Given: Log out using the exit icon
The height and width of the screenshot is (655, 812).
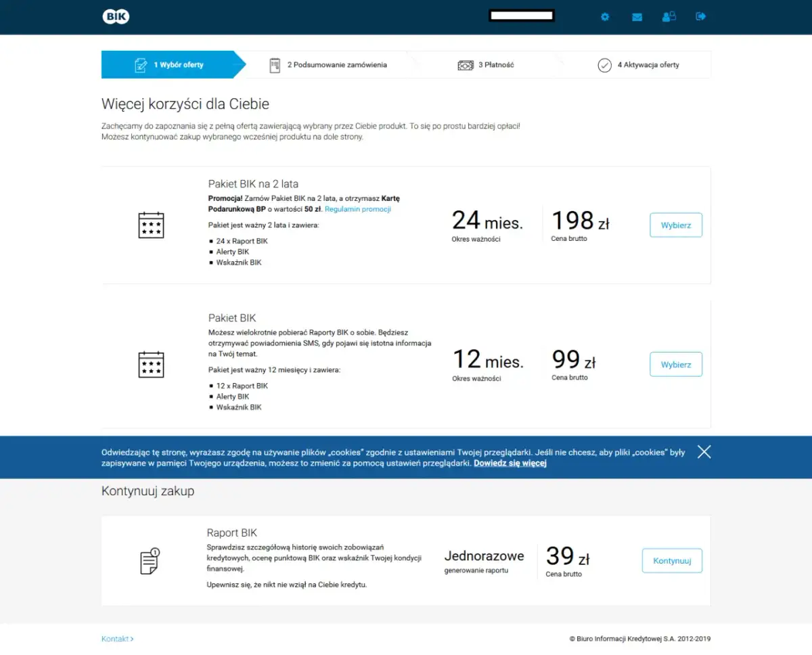Looking at the screenshot, I should (x=701, y=16).
